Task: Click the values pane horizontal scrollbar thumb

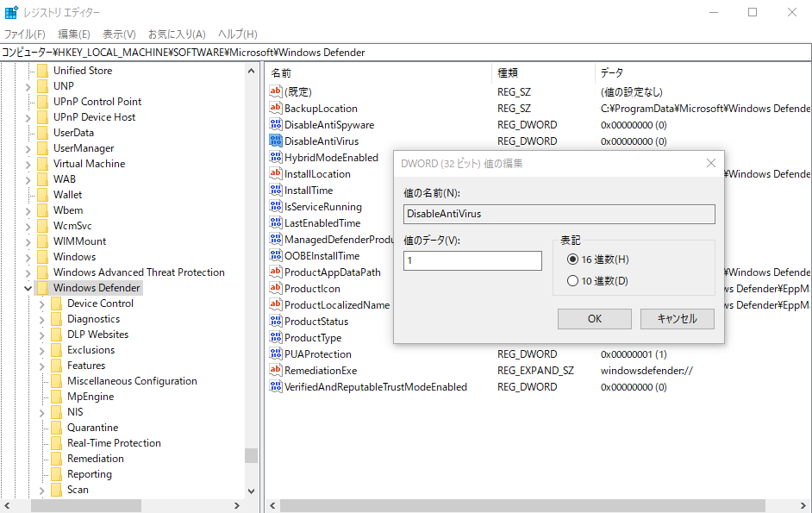Action: coord(522,506)
